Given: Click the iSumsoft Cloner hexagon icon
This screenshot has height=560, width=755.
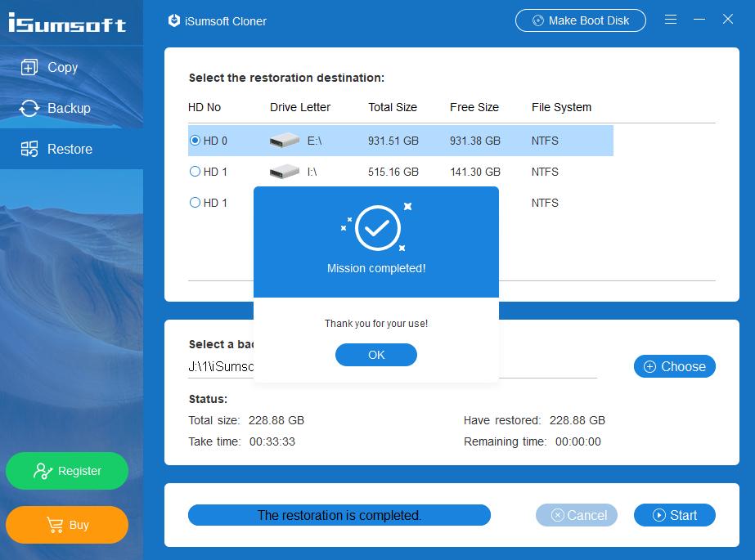Looking at the screenshot, I should tap(174, 20).
